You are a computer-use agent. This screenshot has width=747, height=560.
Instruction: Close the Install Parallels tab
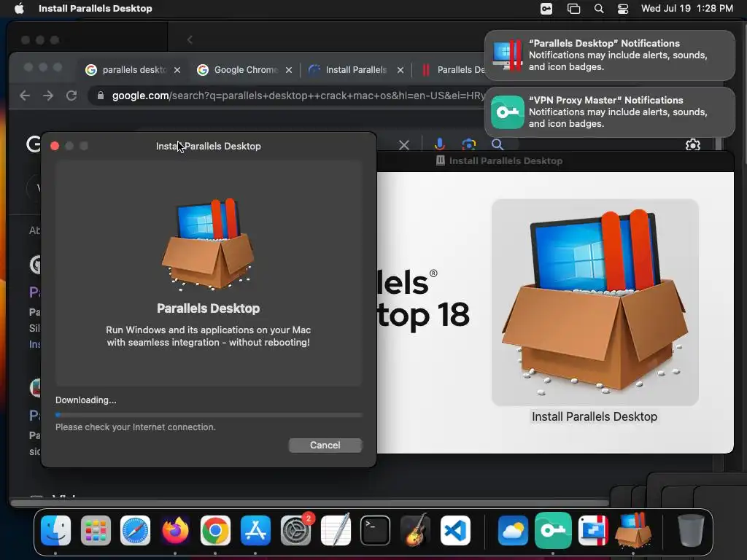click(x=400, y=70)
